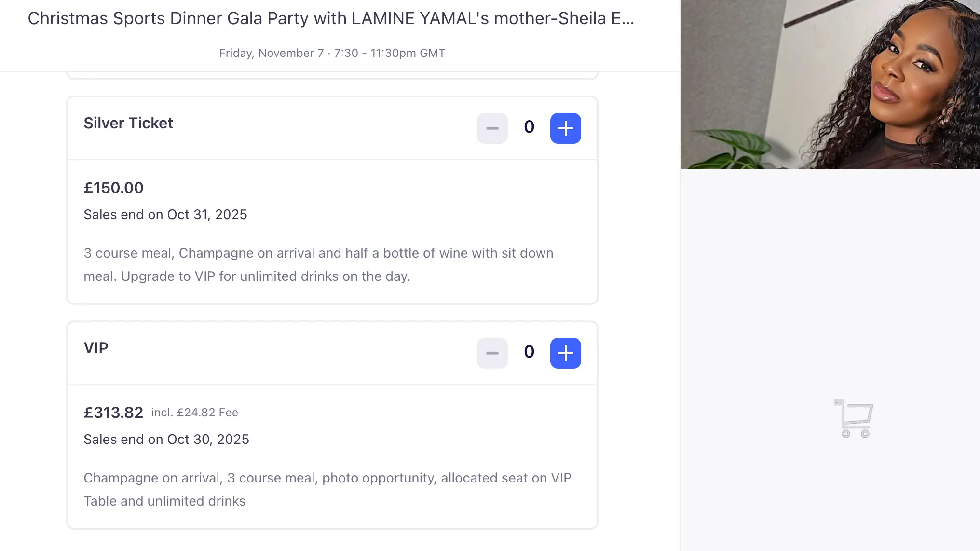Select the blue plus icon beside VIP counter

pyautogui.click(x=565, y=353)
